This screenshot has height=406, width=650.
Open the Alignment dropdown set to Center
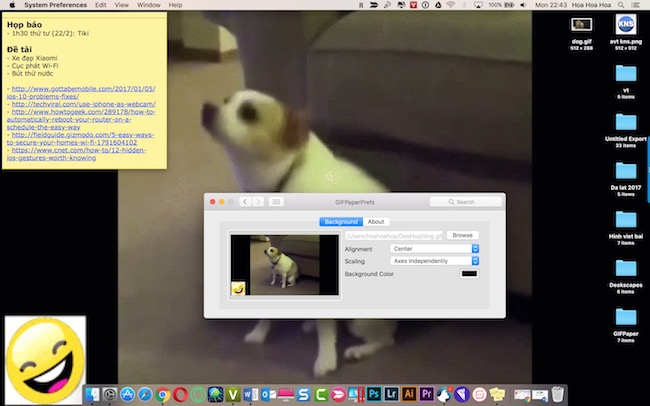tap(434, 248)
